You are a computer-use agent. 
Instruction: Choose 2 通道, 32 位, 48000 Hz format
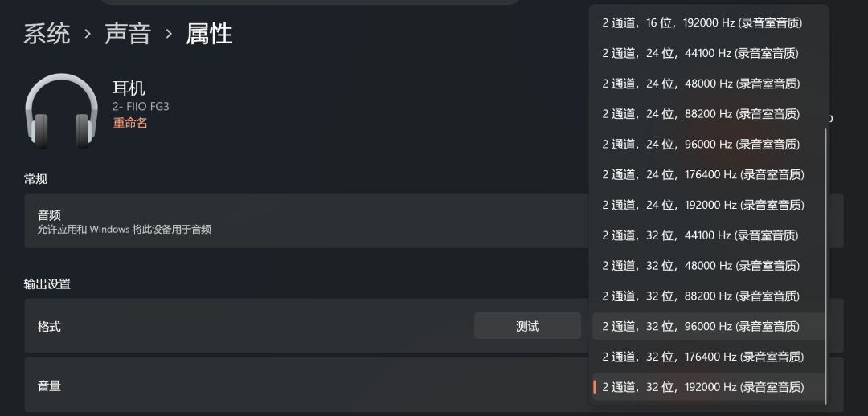(x=709, y=266)
